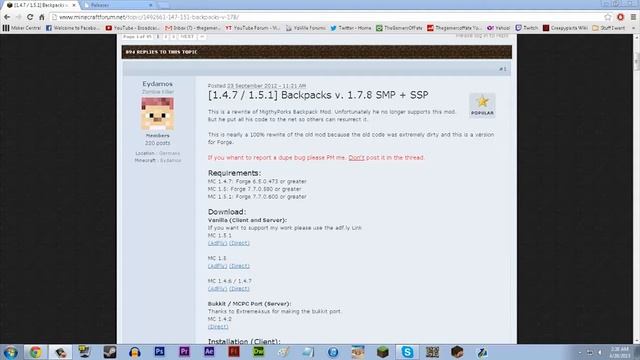
Task: Open the Minecraft grass block taskbar icon
Action: tap(382, 351)
